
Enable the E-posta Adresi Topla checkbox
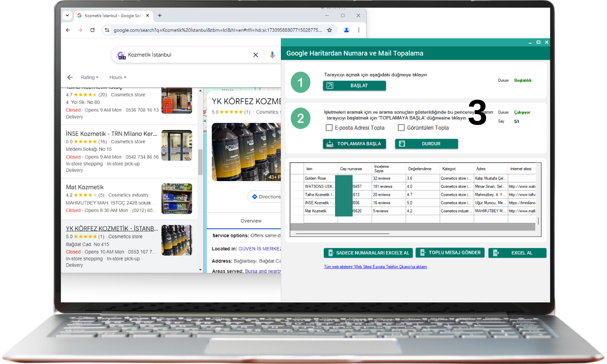tap(329, 128)
